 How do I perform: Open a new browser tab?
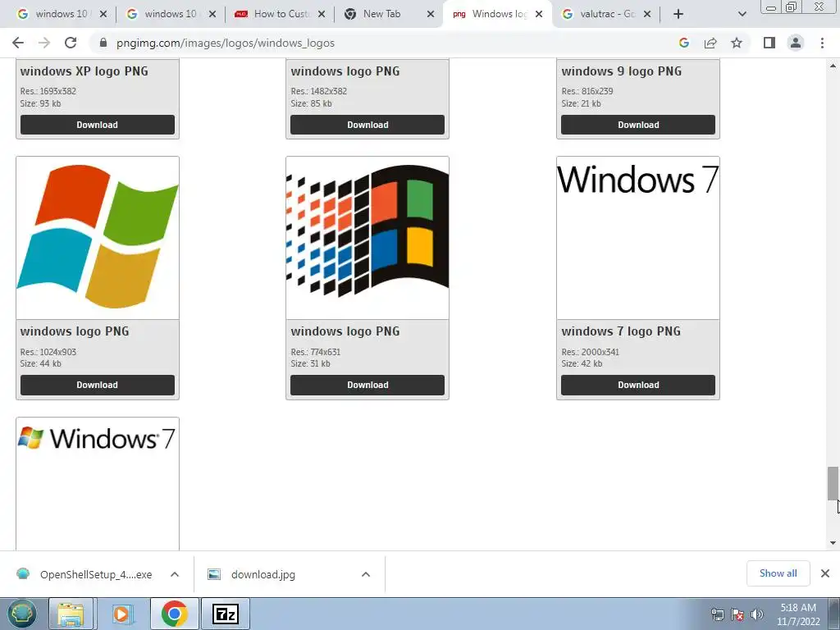click(678, 14)
